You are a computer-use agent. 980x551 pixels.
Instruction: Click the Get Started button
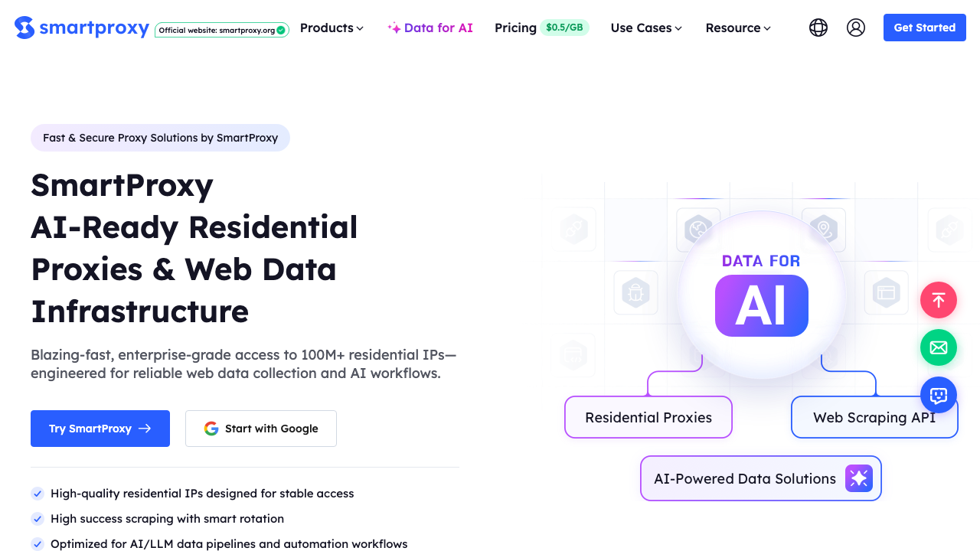925,28
